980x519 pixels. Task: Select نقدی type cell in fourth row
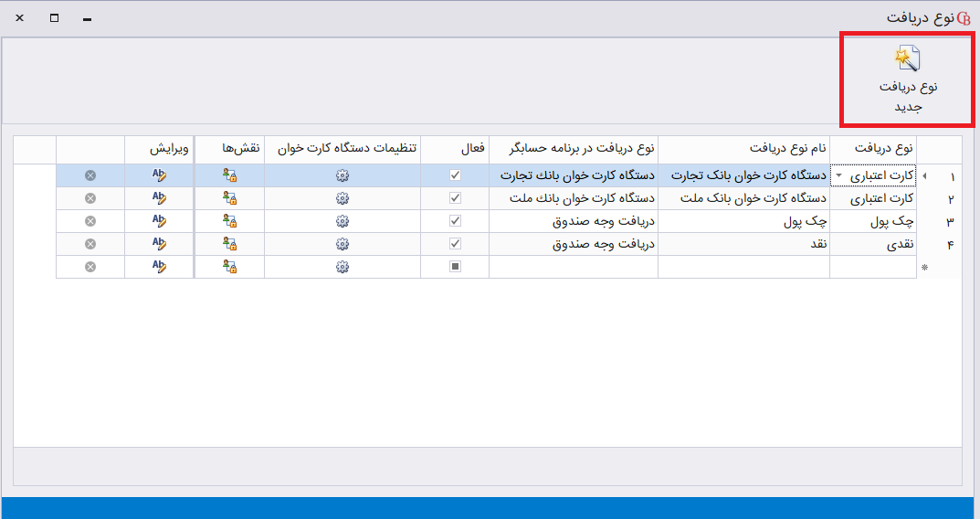coord(872,244)
